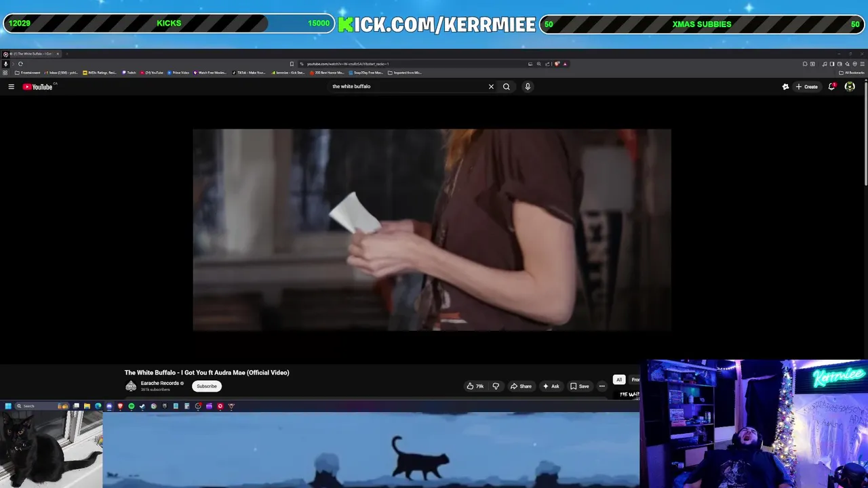Open the Twitch bookmark
Screen dimensions: 868x488
(129, 73)
